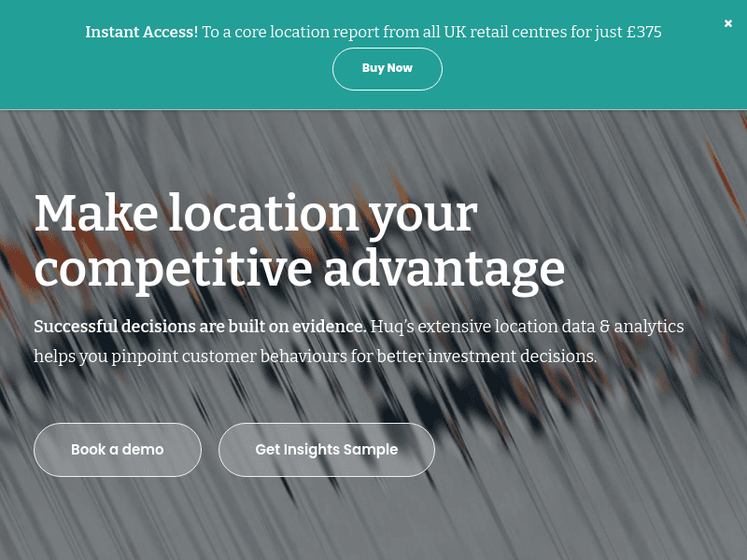Click the word 'evidence' in the subheading
This screenshot has width=747, height=560.
click(329, 327)
